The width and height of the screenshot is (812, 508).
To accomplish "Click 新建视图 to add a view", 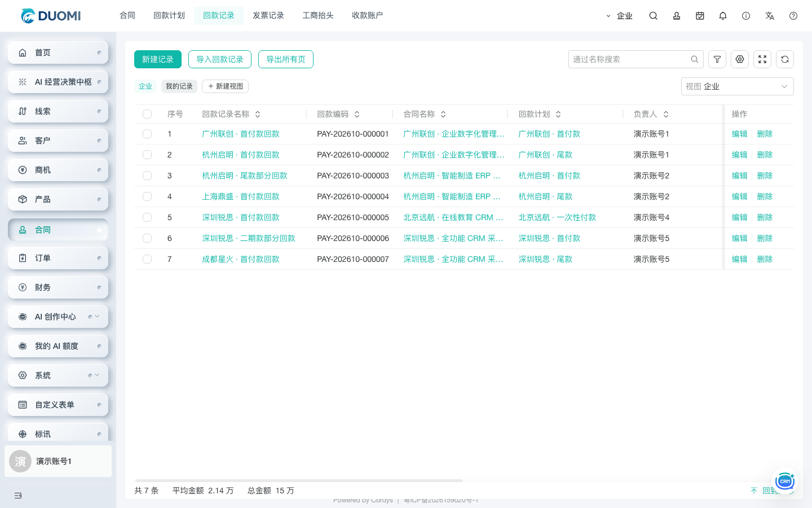I will [x=226, y=86].
